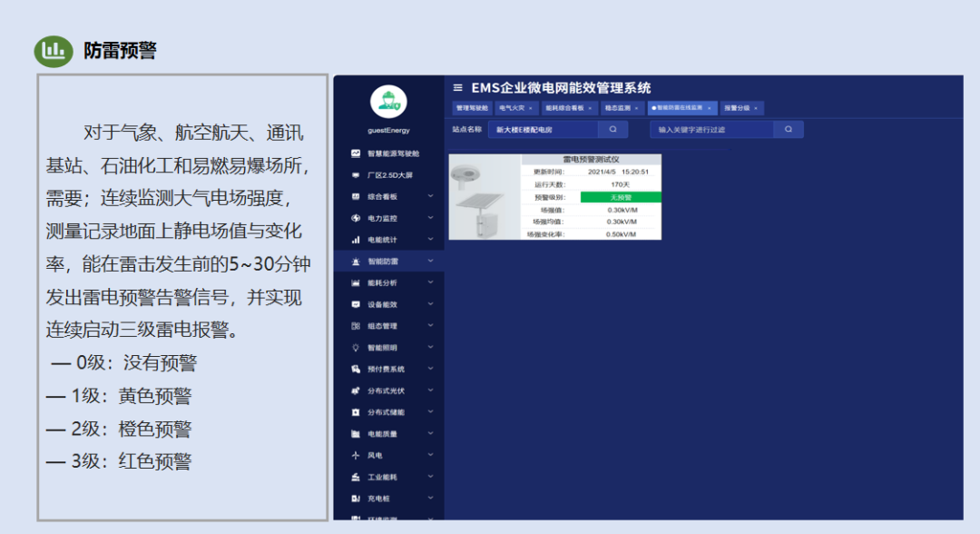Click the search icon of keyword filter box
The image size is (980, 534).
tap(789, 130)
